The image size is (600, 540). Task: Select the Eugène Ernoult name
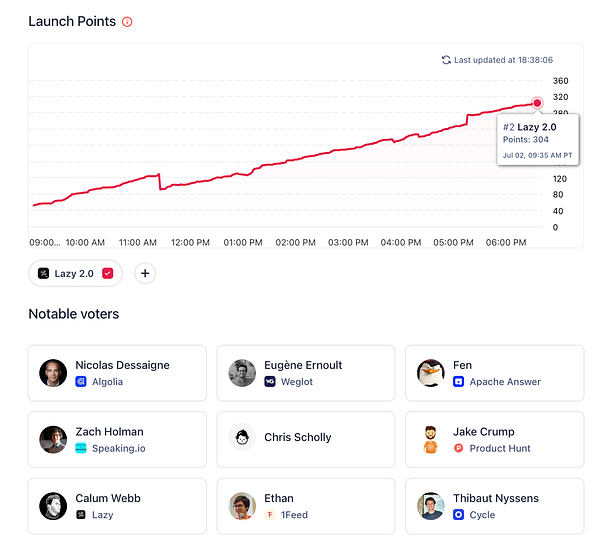pos(303,365)
